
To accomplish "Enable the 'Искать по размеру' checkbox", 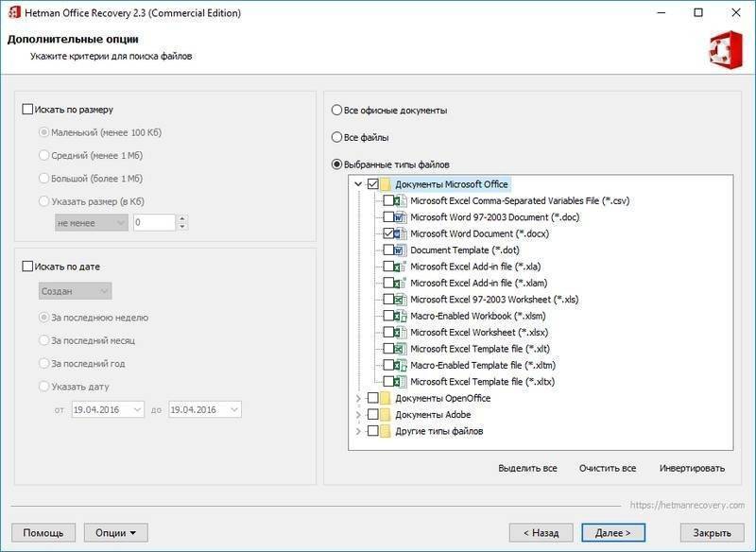I will point(27,110).
